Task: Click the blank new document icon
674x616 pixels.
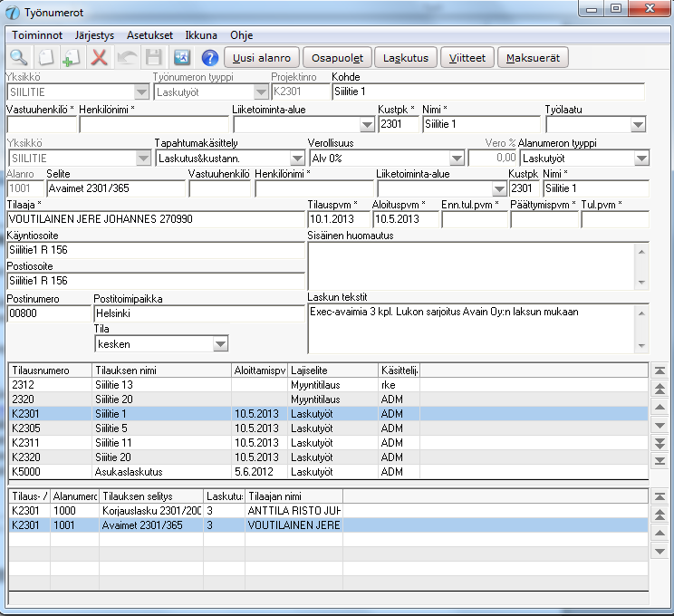Action: coord(45,58)
